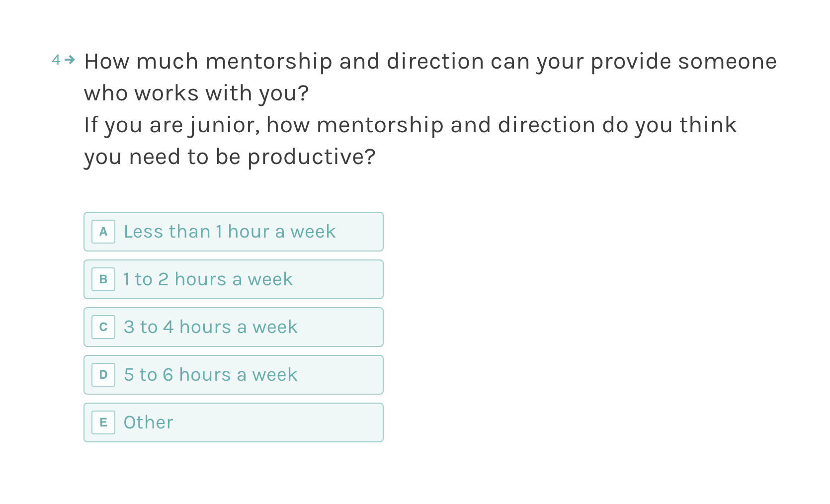Screen dimensions: 830x504
Task: Click empty right side of option C box
Action: 343,327
